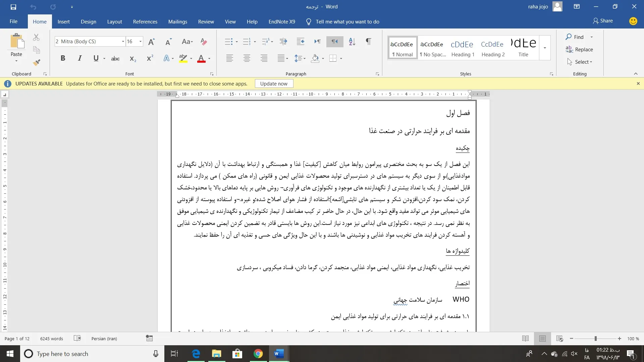Open Change Case Aa dropdown
The image size is (644, 362).
[187, 42]
